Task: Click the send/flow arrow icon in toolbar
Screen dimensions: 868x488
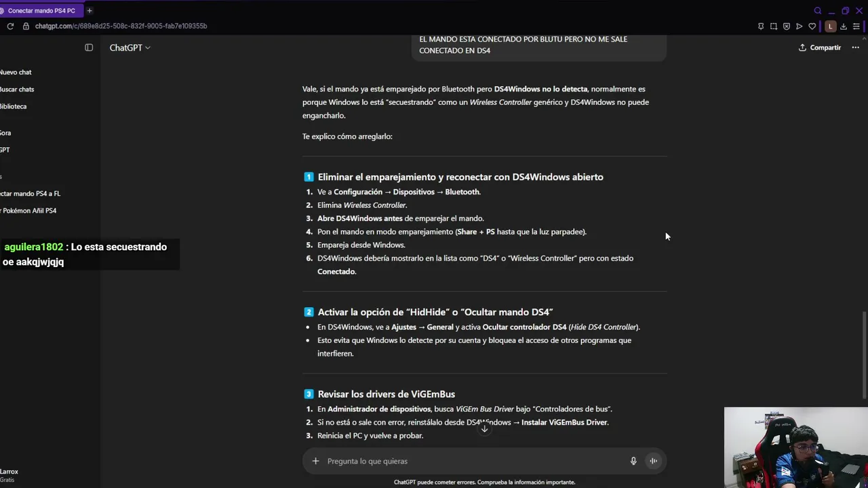Action: click(x=800, y=26)
